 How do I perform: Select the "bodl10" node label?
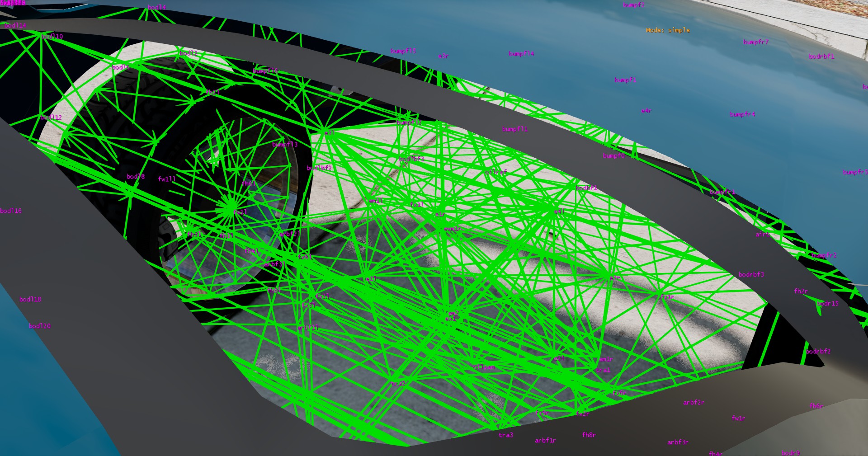[52, 36]
